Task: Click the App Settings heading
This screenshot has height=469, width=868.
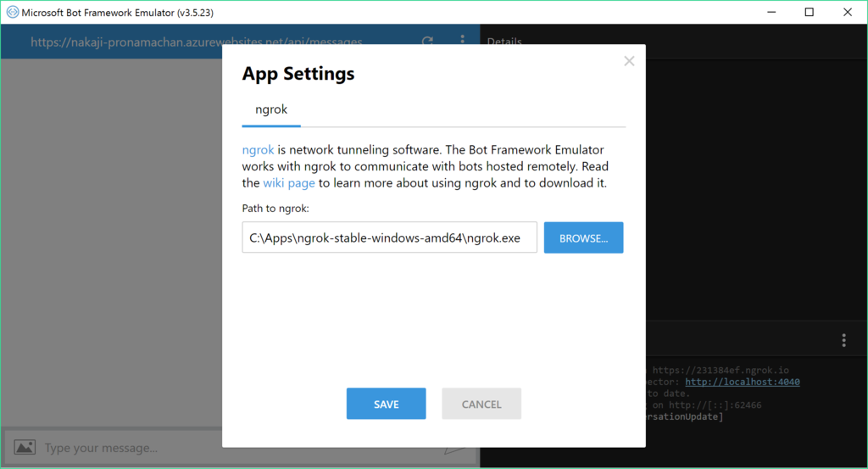Action: point(298,74)
